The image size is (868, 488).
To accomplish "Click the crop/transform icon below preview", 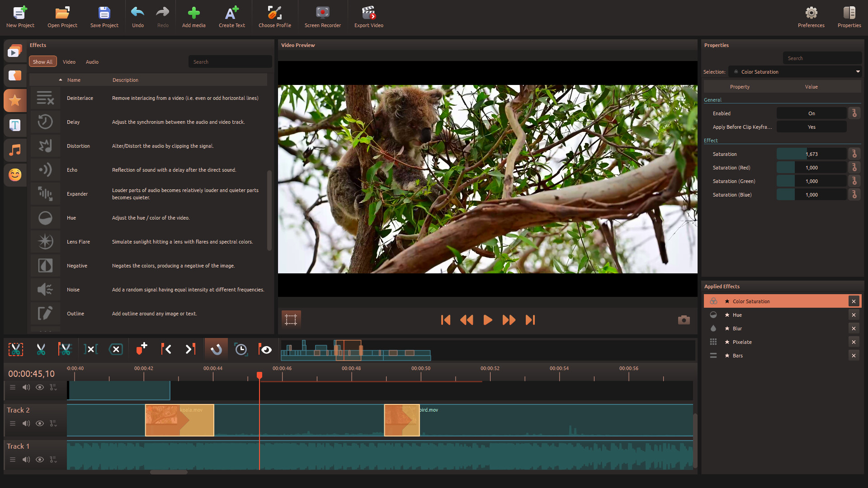I will pos(291,319).
